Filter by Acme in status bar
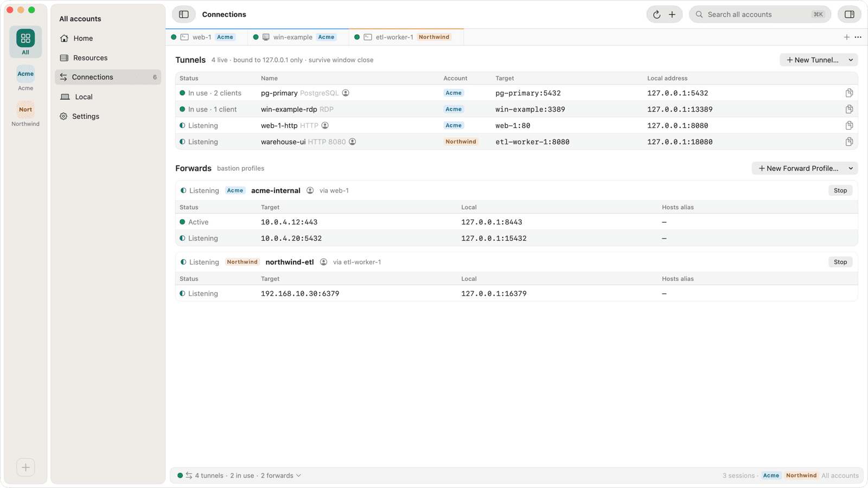 [x=771, y=476]
